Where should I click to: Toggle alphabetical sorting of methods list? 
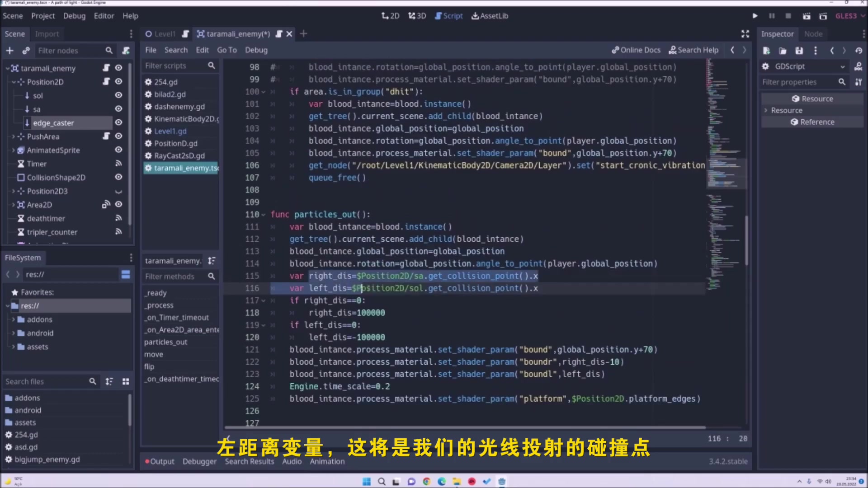[211, 261]
